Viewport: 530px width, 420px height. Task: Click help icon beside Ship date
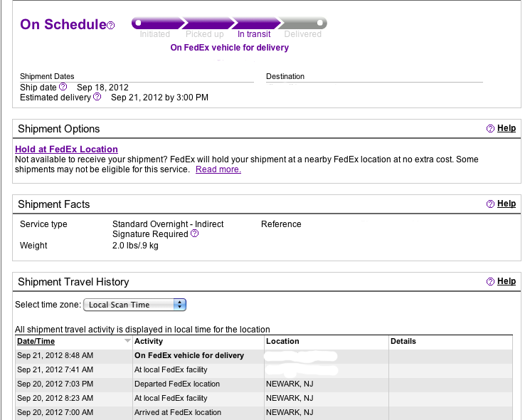63,87
